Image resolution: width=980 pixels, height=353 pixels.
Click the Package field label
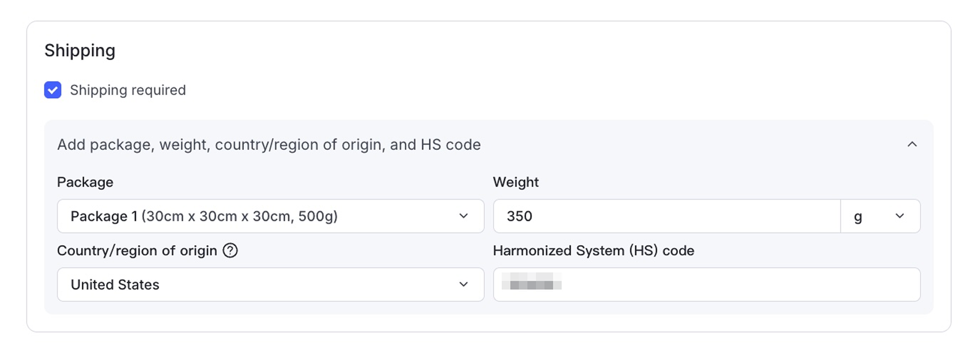click(x=85, y=182)
